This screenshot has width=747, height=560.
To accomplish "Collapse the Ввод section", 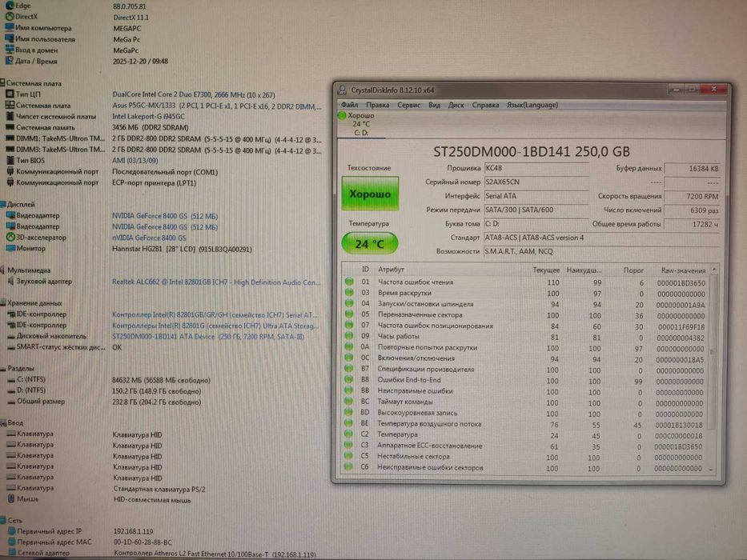I will [3, 422].
